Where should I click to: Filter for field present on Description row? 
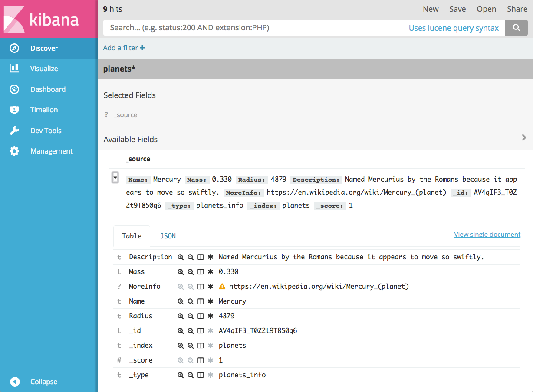click(211, 257)
